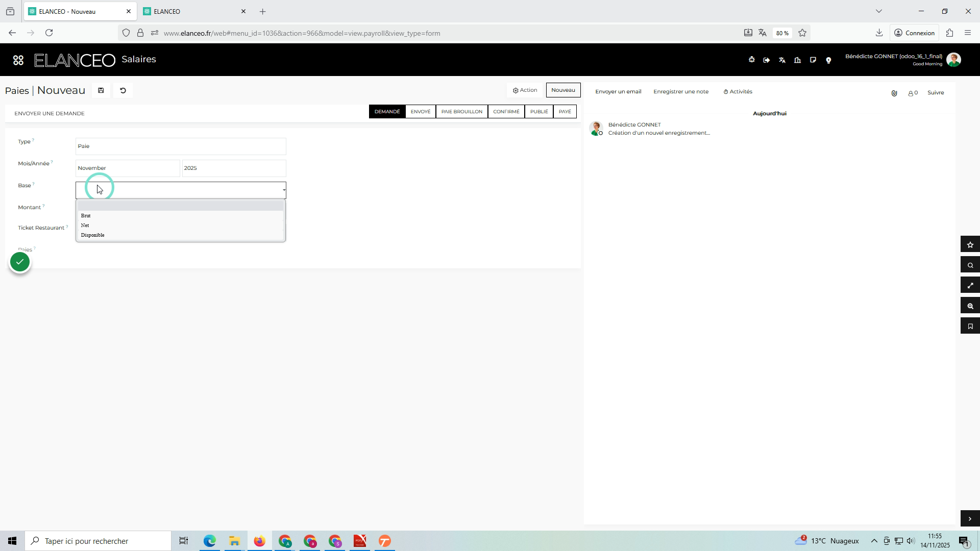Viewport: 980px width, 551px height.
Task: Select the Paie Brouillon status stage
Action: click(461, 112)
